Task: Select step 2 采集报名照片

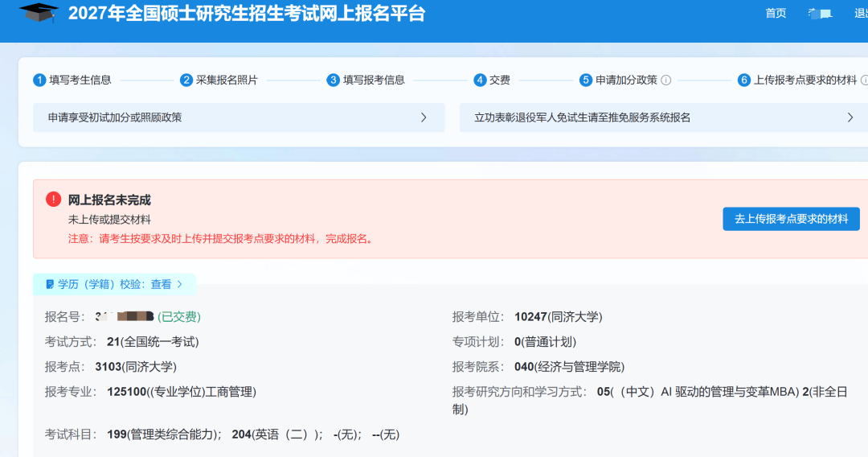Action: click(219, 80)
